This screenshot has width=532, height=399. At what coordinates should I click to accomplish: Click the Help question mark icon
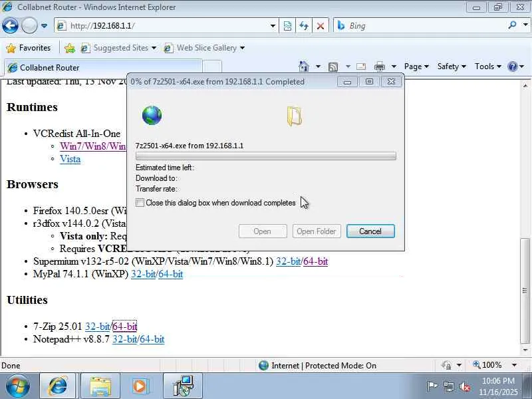(x=512, y=66)
